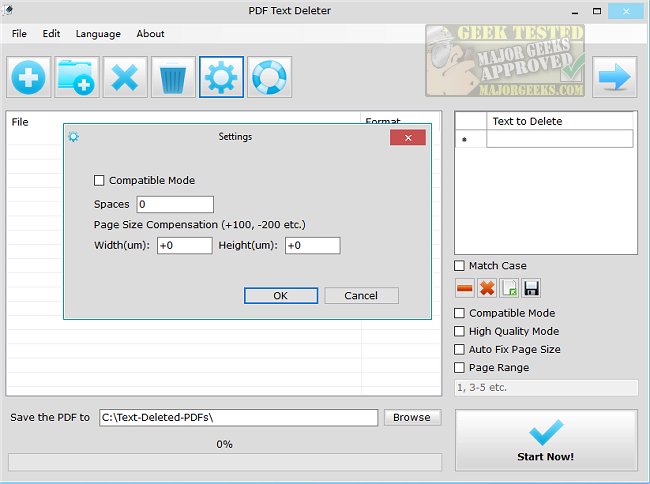Click the gear icon in Settings title bar
650x484 pixels.
click(x=73, y=137)
